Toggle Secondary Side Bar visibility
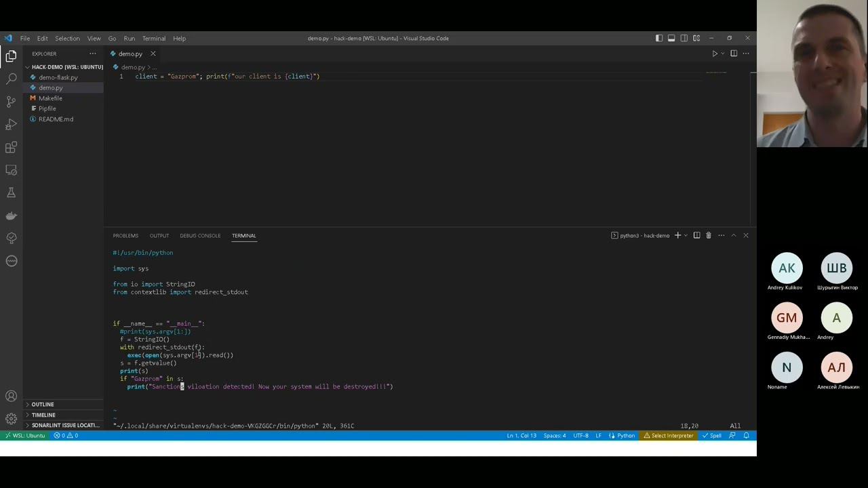 coord(684,38)
